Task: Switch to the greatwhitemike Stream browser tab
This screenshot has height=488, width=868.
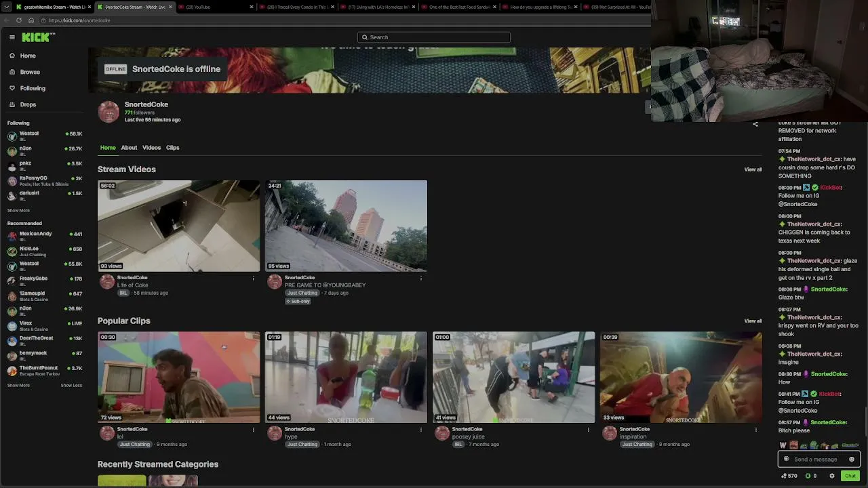Action: click(53, 7)
